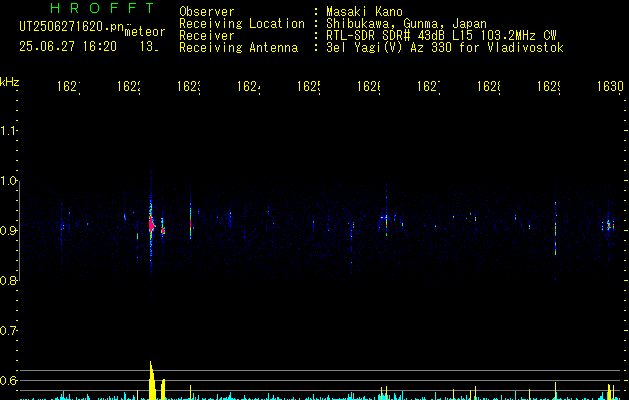This screenshot has height=400, width=629.
Task: Select the location Shibukawa, Gunma, Japan
Action: [x=406, y=24]
